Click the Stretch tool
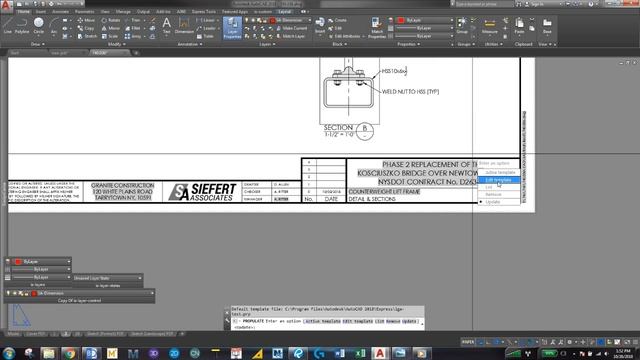The height and width of the screenshot is (360, 640). tap(87, 36)
